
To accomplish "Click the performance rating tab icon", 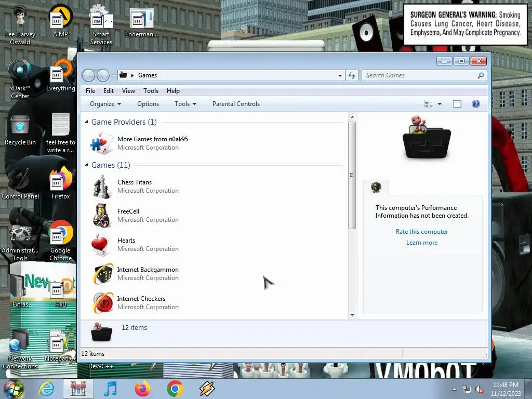I will [376, 187].
